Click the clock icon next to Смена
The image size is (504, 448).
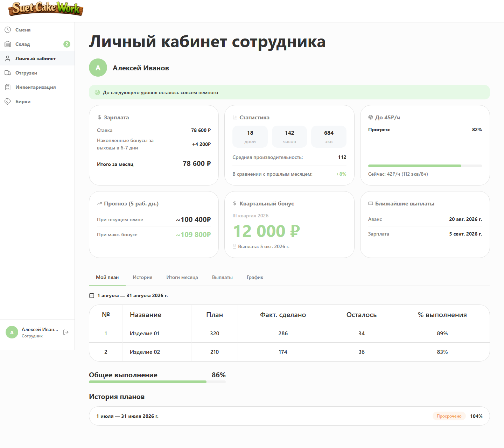pos(8,30)
